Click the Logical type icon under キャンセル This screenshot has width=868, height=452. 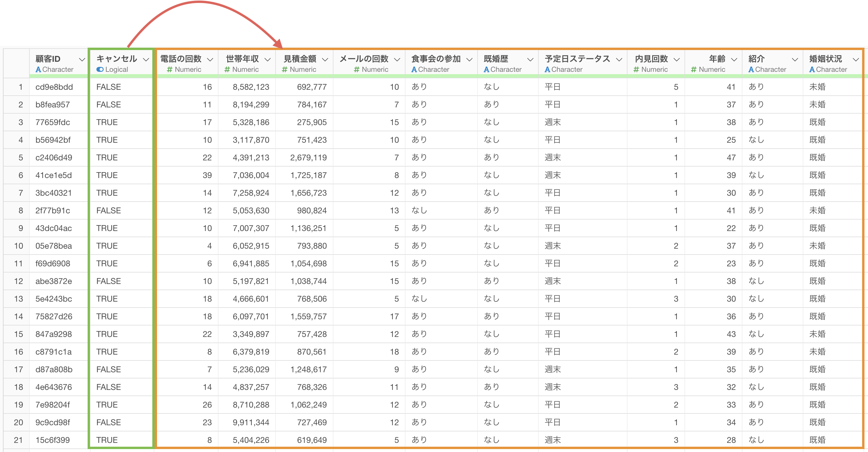point(100,69)
